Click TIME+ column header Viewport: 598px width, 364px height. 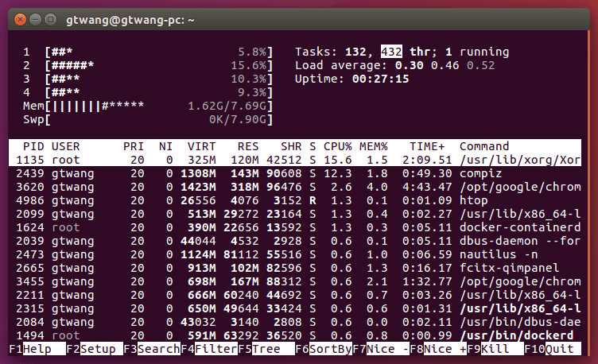click(427, 146)
